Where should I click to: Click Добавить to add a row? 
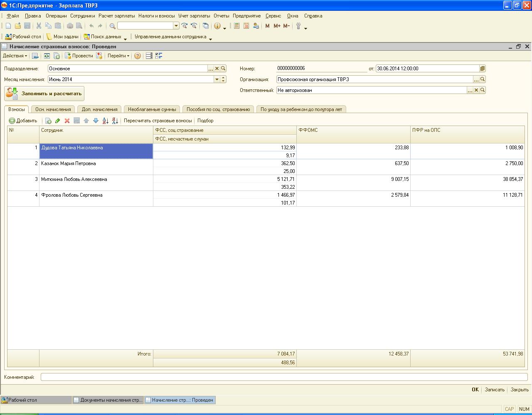click(23, 121)
